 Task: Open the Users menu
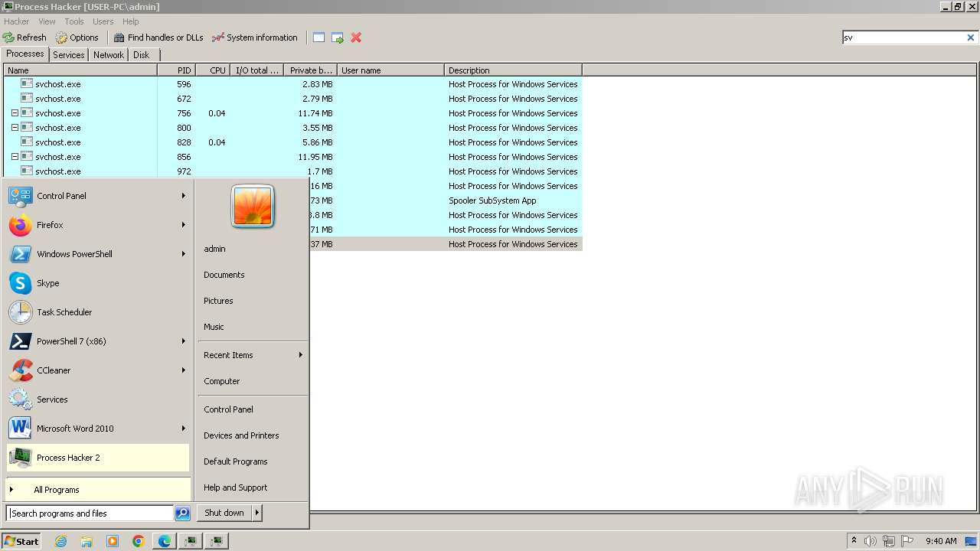tap(103, 21)
